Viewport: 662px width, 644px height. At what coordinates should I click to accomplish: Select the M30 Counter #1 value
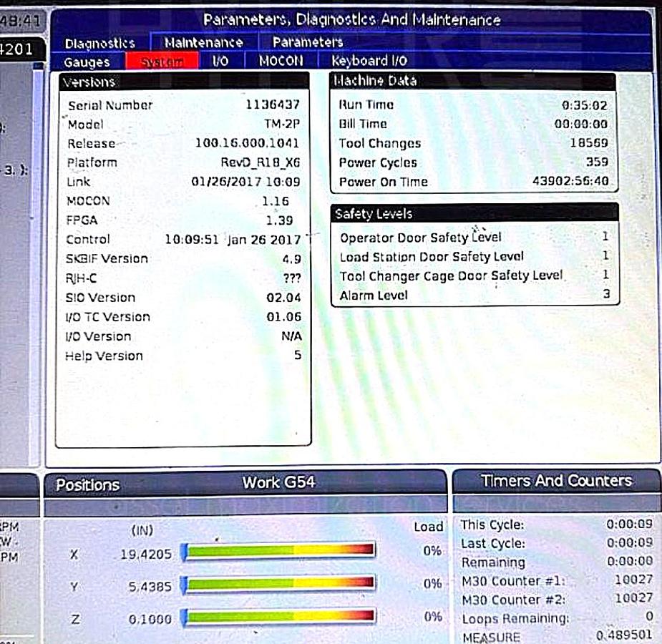click(633, 580)
